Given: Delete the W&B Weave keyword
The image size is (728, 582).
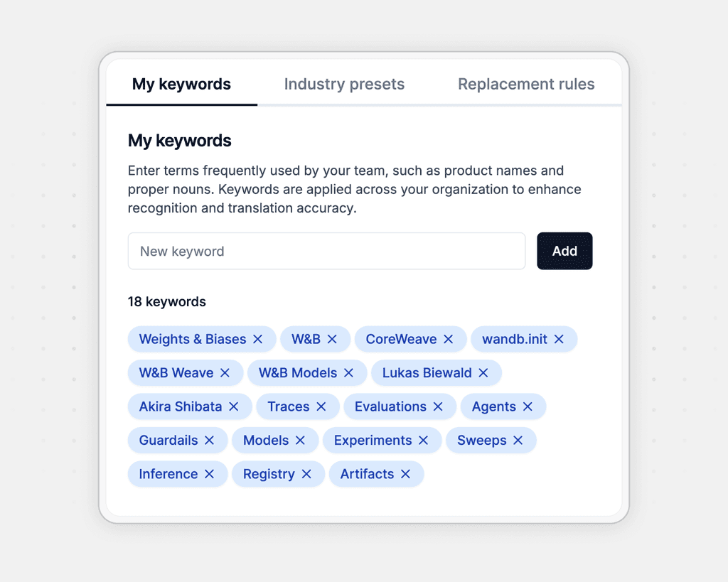Looking at the screenshot, I should [x=225, y=373].
